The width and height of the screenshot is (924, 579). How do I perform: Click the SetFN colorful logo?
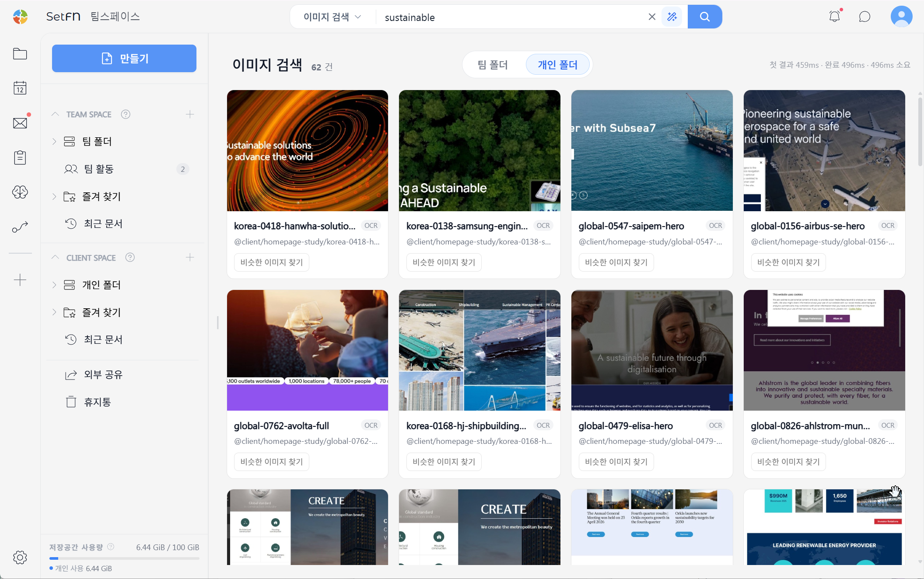click(20, 17)
